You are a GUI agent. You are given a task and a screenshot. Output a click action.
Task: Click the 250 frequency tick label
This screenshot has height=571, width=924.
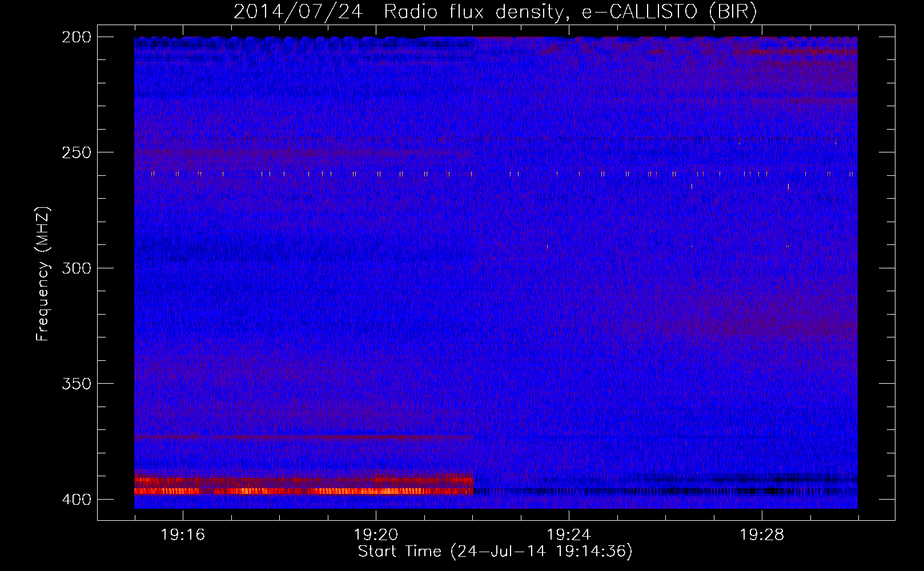point(77,152)
